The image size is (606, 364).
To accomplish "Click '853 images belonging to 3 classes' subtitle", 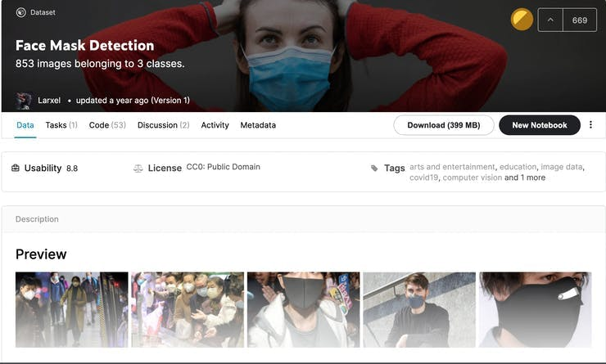I will pos(100,64).
